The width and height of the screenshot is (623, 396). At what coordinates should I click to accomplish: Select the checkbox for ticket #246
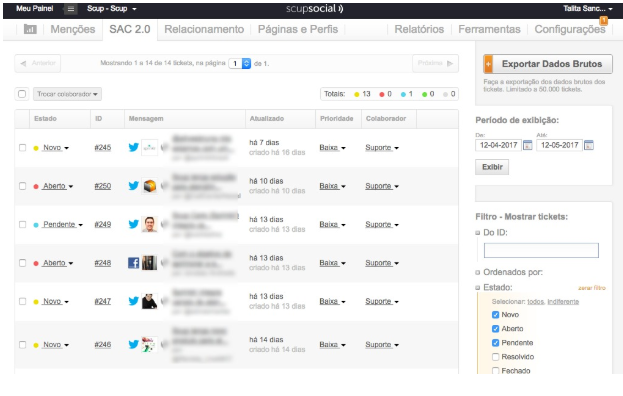(x=23, y=344)
